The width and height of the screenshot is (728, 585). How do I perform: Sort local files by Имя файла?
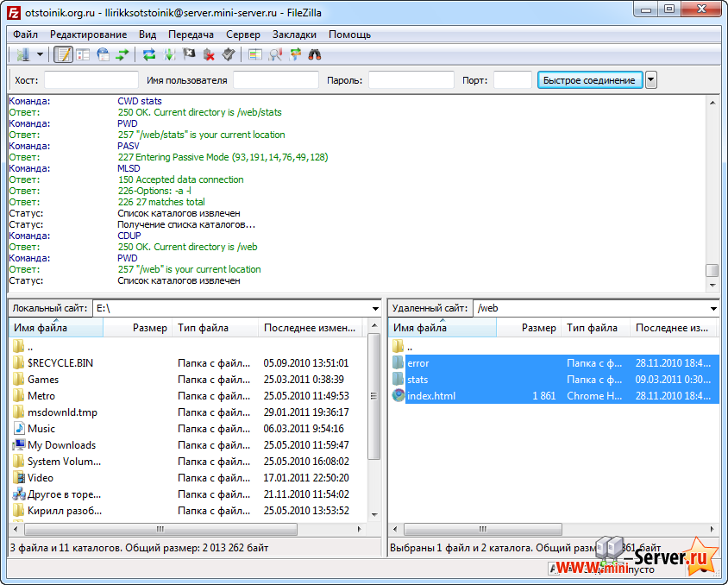[x=56, y=328]
